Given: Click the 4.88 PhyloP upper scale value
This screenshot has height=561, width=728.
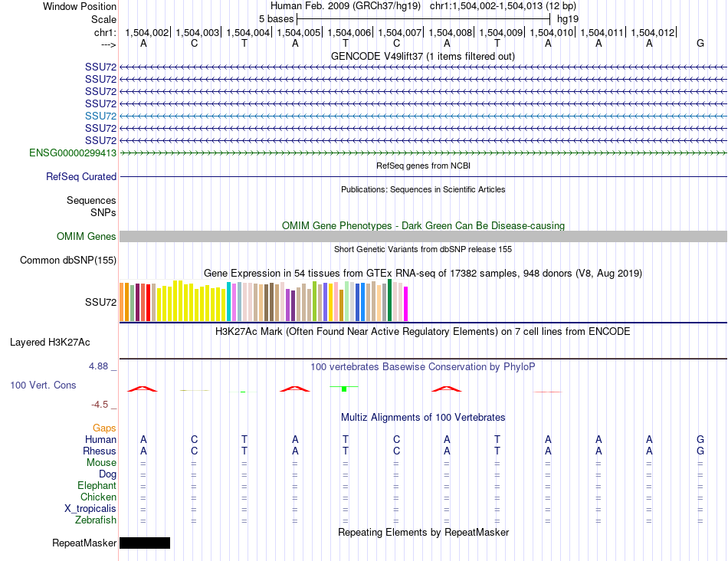Looking at the screenshot, I should 98,366.
